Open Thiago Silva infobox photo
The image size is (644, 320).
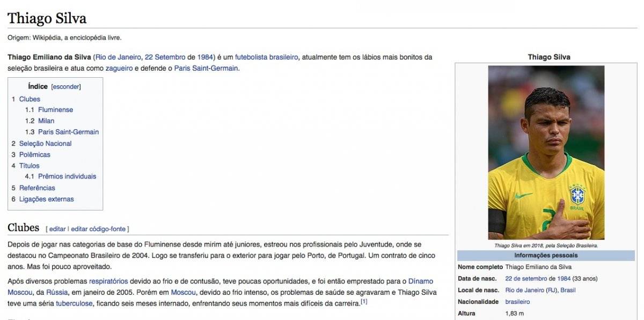(546, 152)
